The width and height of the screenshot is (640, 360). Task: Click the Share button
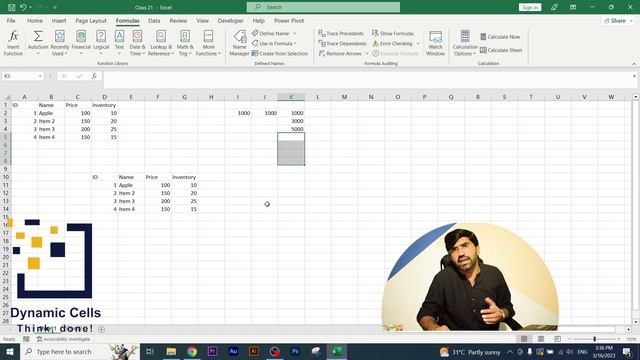[x=618, y=20]
